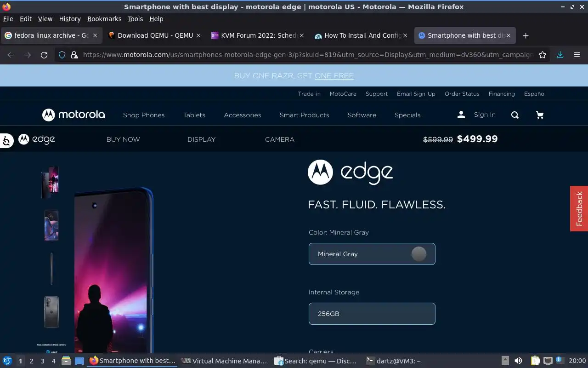Open the Edit menu
588x368 pixels.
coord(26,19)
